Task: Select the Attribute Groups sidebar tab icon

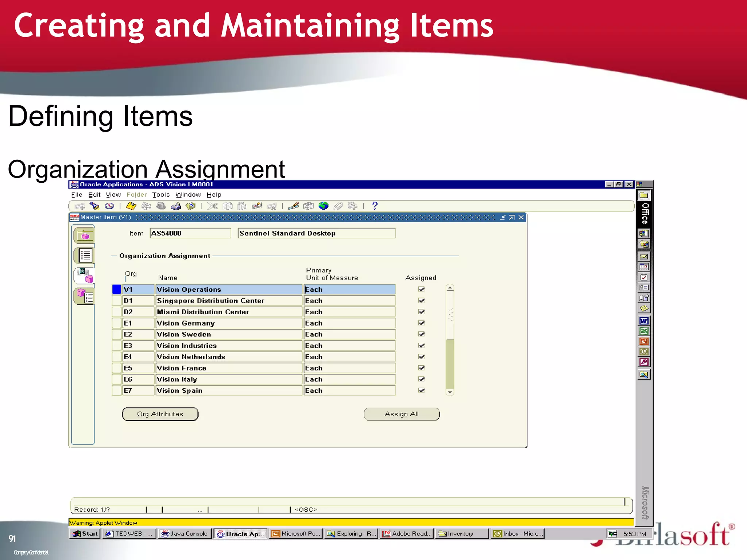Action: pos(84,236)
